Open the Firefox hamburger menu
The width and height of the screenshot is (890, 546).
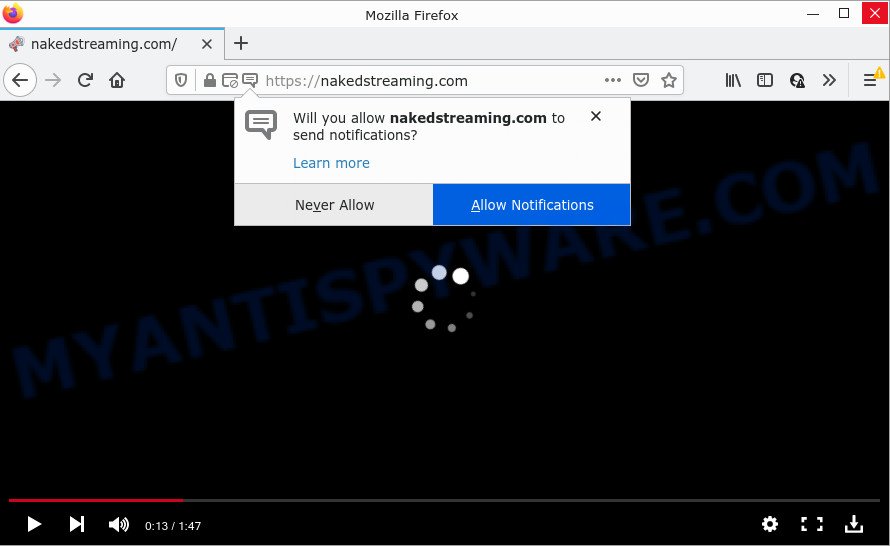click(x=870, y=81)
